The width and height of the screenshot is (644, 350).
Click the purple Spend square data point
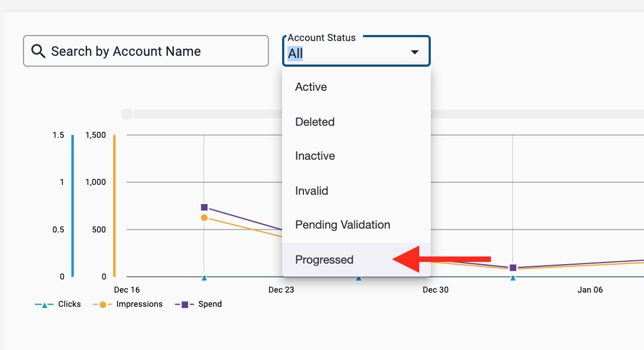pyautogui.click(x=204, y=207)
